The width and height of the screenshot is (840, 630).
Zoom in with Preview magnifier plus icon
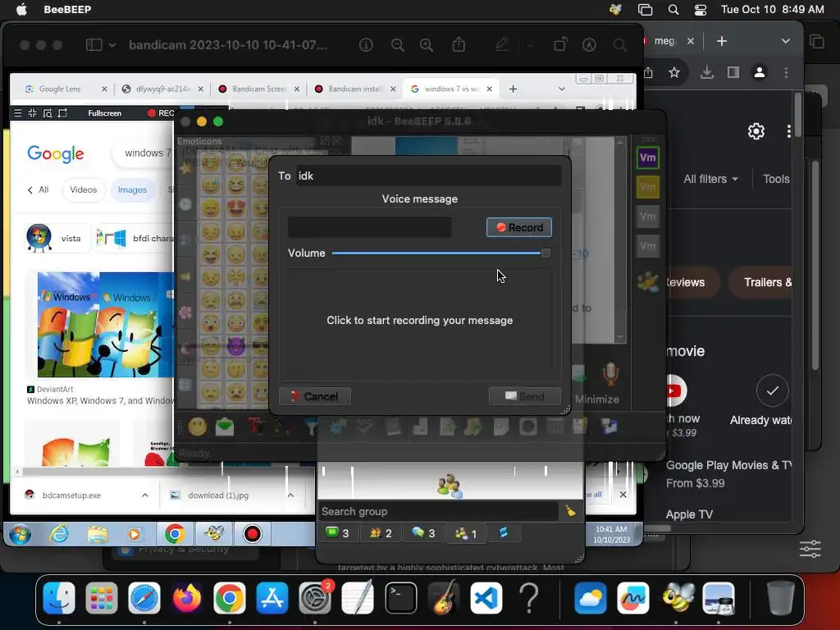[x=427, y=45]
